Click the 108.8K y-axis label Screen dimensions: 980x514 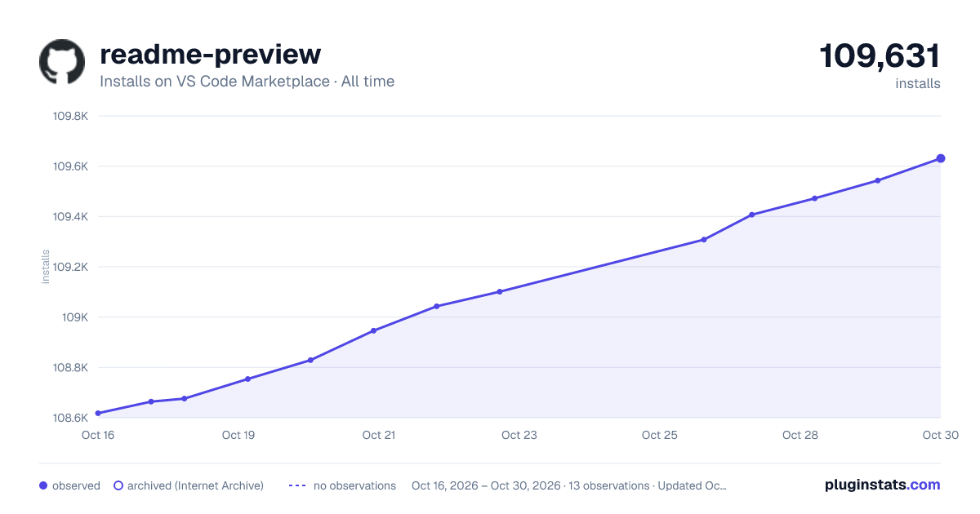click(x=70, y=368)
